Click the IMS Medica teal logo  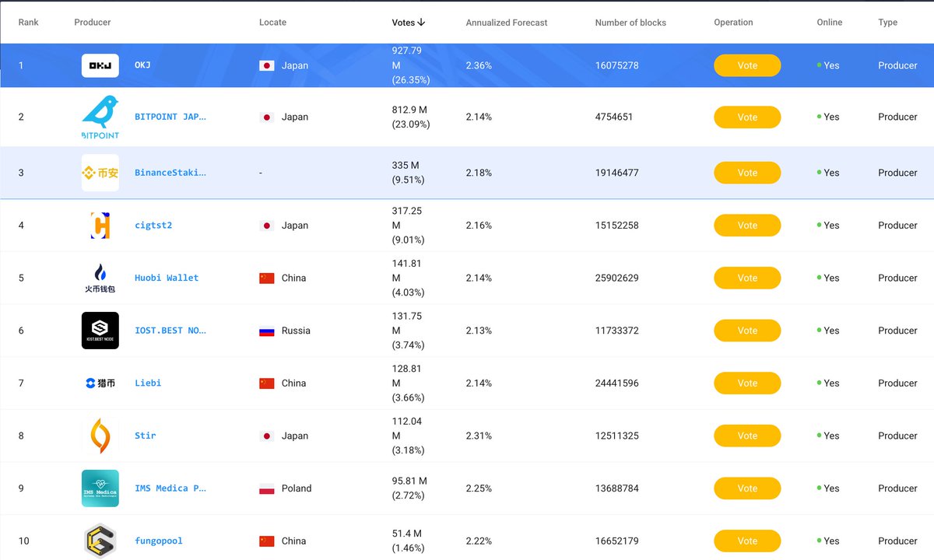(x=100, y=488)
